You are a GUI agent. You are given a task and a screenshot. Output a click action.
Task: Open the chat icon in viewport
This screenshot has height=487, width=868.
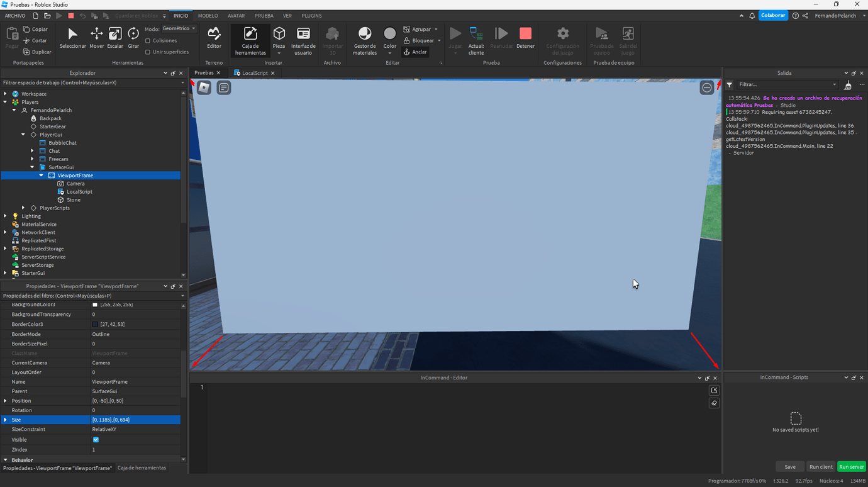[224, 88]
